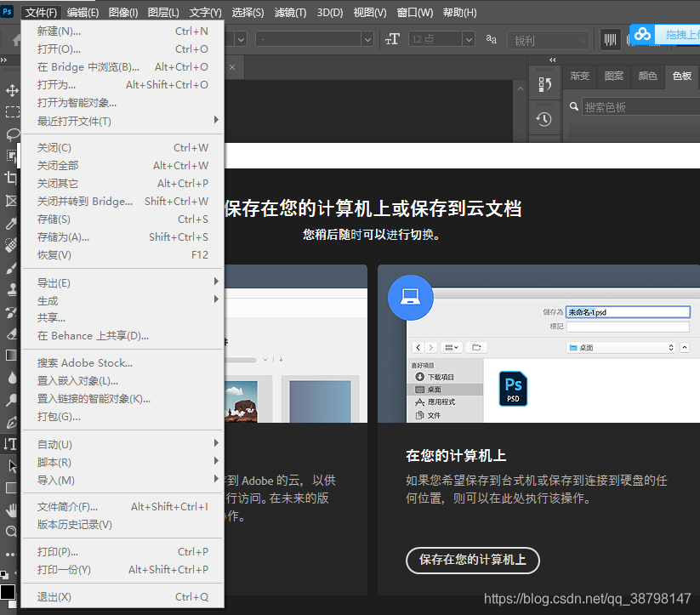Choose 打印(P)... menu entry

coord(122,552)
